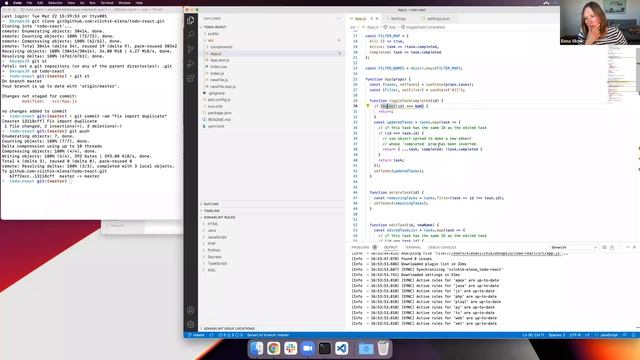Expand the components folder
Viewport: 640px width, 360px height.
(221, 47)
